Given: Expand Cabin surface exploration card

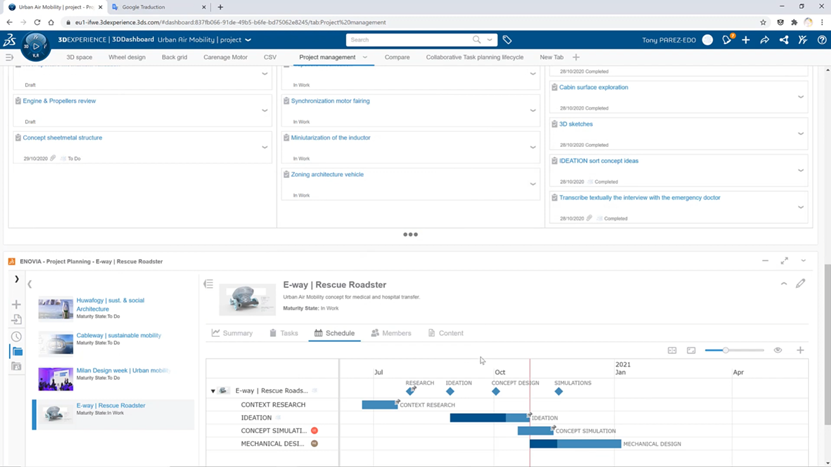Looking at the screenshot, I should (x=801, y=97).
